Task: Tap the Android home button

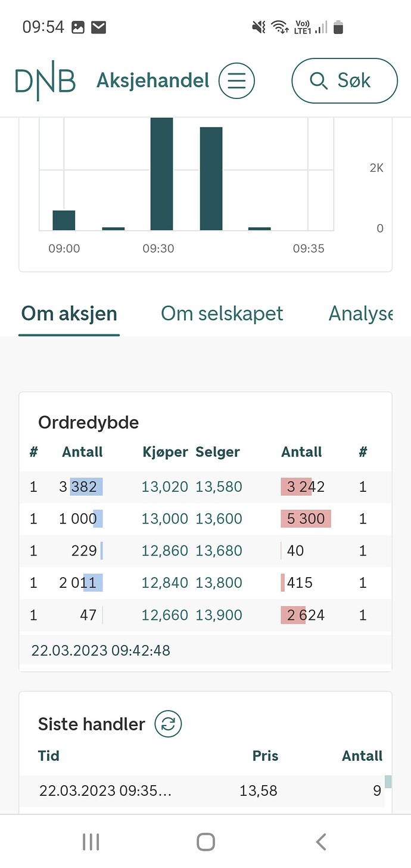Action: 205,842
